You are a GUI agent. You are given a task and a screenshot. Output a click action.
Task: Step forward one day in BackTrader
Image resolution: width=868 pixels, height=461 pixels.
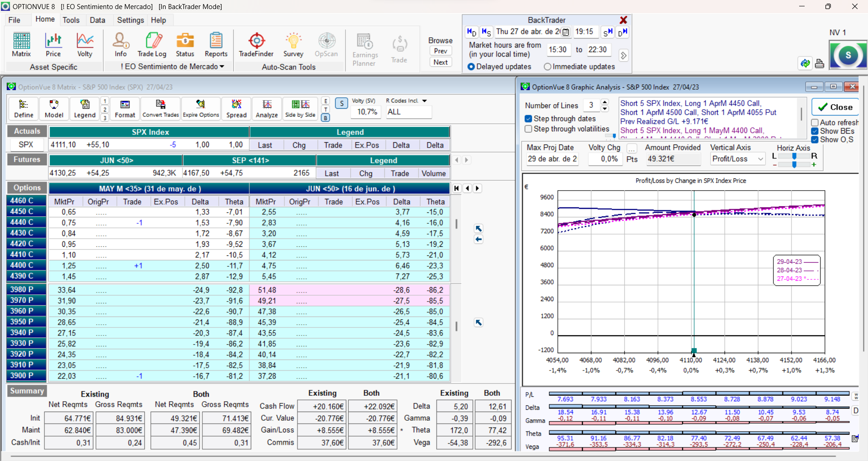click(623, 32)
